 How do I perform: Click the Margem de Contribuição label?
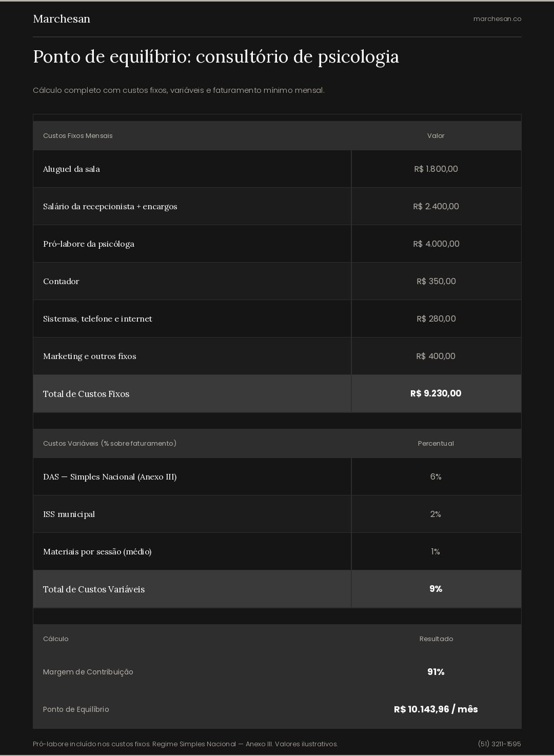pyautogui.click(x=88, y=672)
